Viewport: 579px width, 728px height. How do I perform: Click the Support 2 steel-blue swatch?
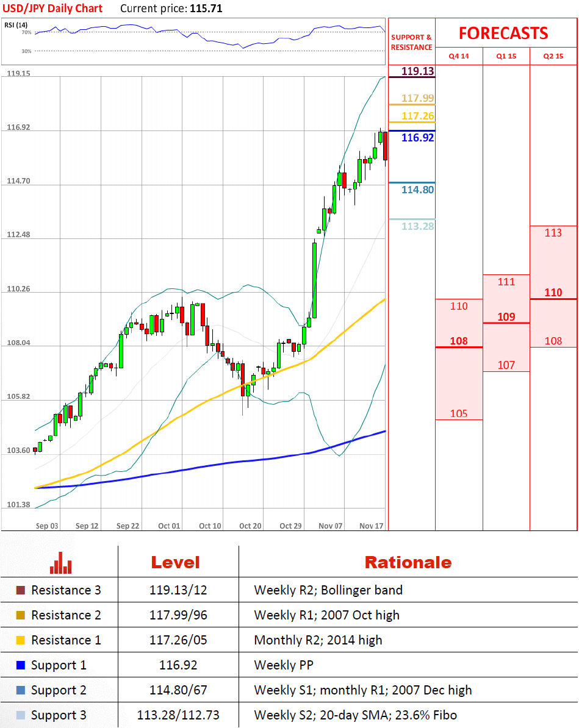tap(21, 690)
